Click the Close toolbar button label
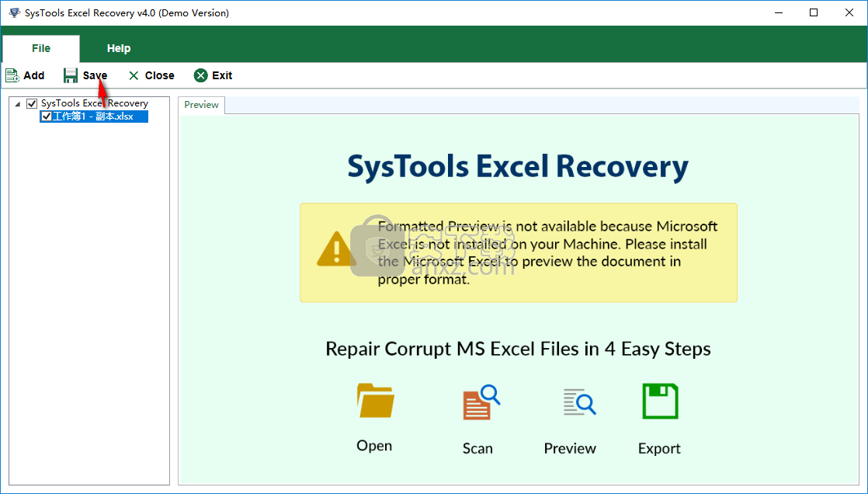 [159, 75]
